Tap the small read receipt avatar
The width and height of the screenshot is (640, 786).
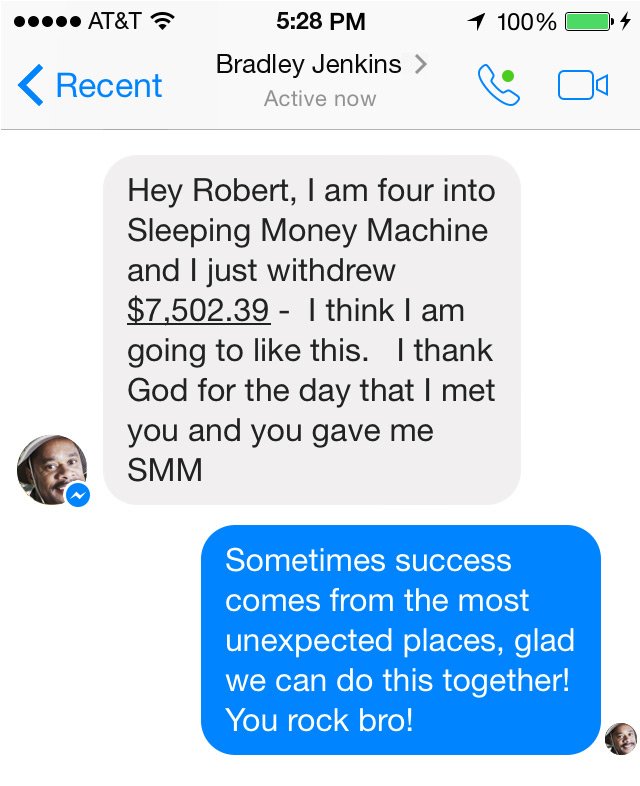click(620, 739)
